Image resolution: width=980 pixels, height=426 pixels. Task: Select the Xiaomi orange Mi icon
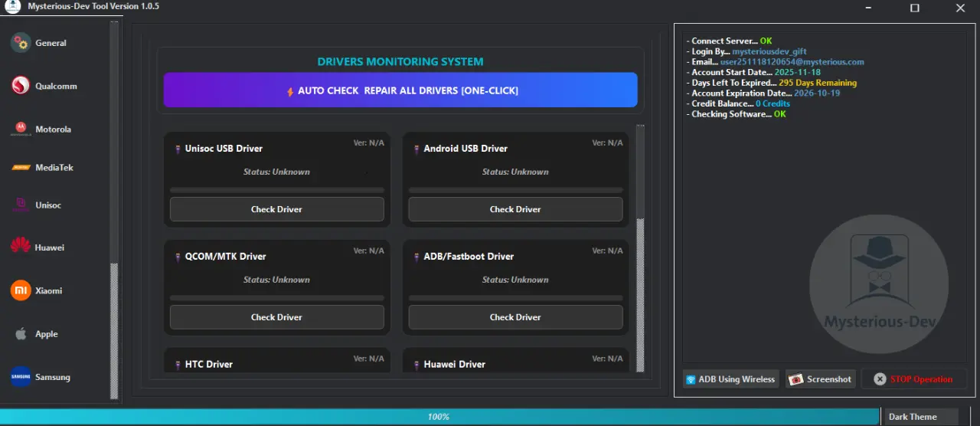tap(21, 290)
